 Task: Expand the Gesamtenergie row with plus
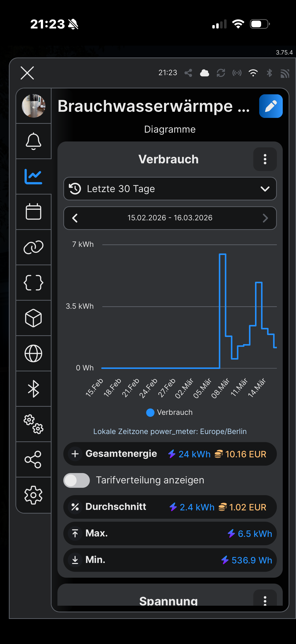coord(75,454)
